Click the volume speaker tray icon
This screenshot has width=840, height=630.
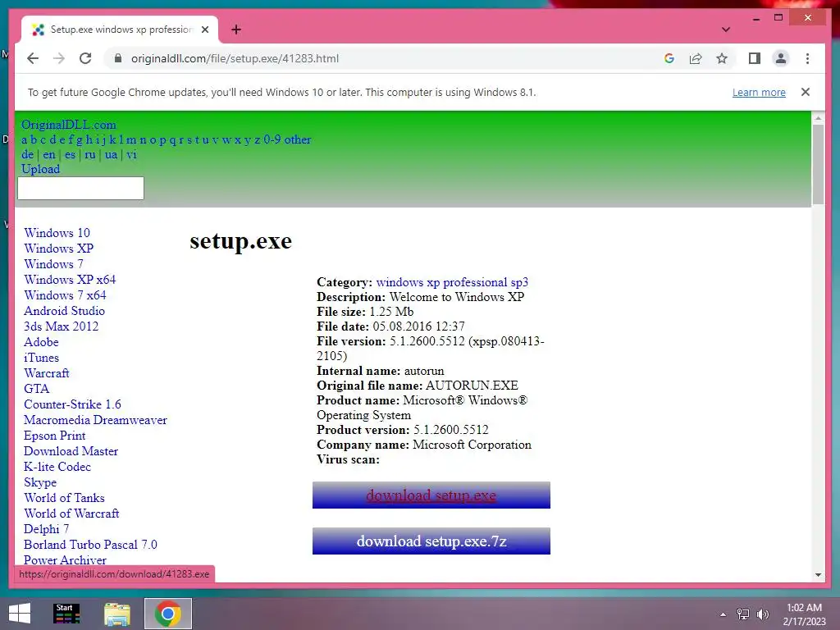(762, 614)
